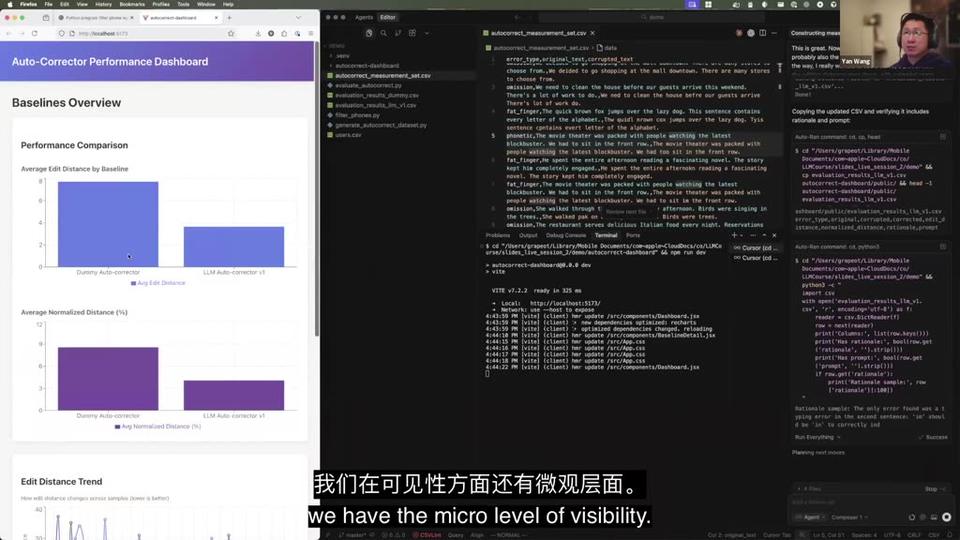Click the Cursor Tab status bar item
Screen dimensions: 960x540
[x=777, y=535]
